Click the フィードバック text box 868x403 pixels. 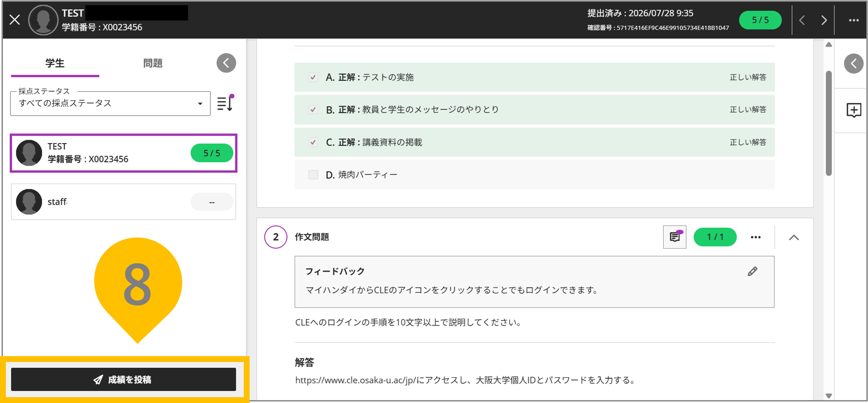click(534, 282)
